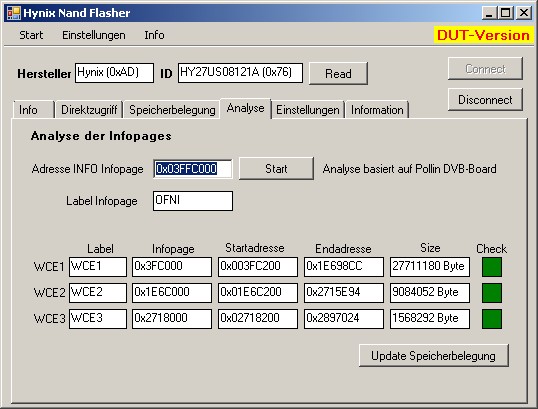Click the ID field showing HY27US08121A
Viewport: 538px width, 409px height.
click(240, 73)
